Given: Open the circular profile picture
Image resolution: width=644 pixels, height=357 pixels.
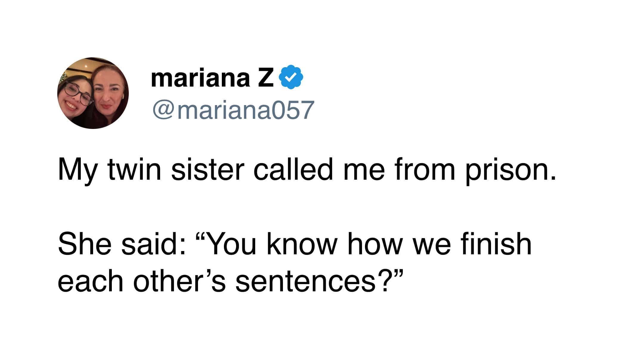Looking at the screenshot, I should point(93,93).
